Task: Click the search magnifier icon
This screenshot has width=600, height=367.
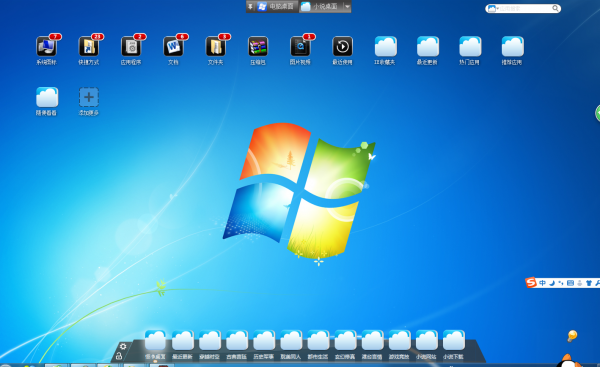Action: 555,8
